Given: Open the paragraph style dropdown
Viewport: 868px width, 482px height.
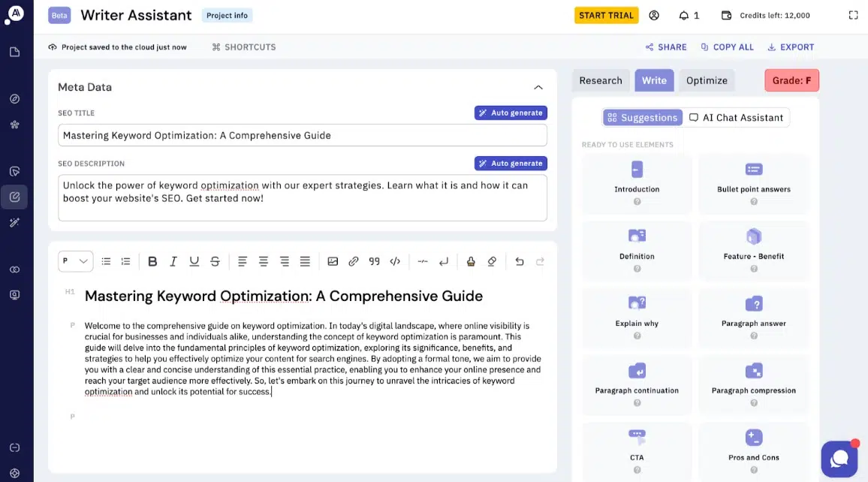Looking at the screenshot, I should (x=75, y=261).
